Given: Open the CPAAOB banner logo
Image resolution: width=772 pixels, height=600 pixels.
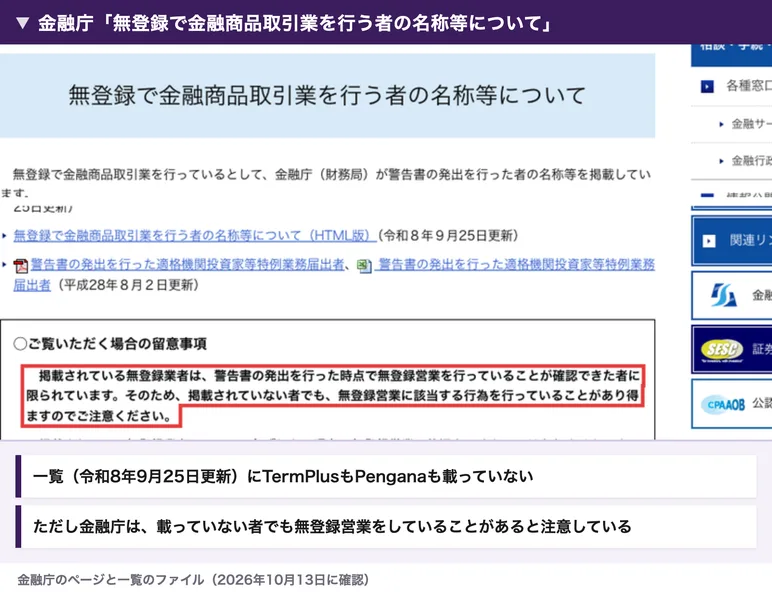Looking at the screenshot, I should coord(723,405).
